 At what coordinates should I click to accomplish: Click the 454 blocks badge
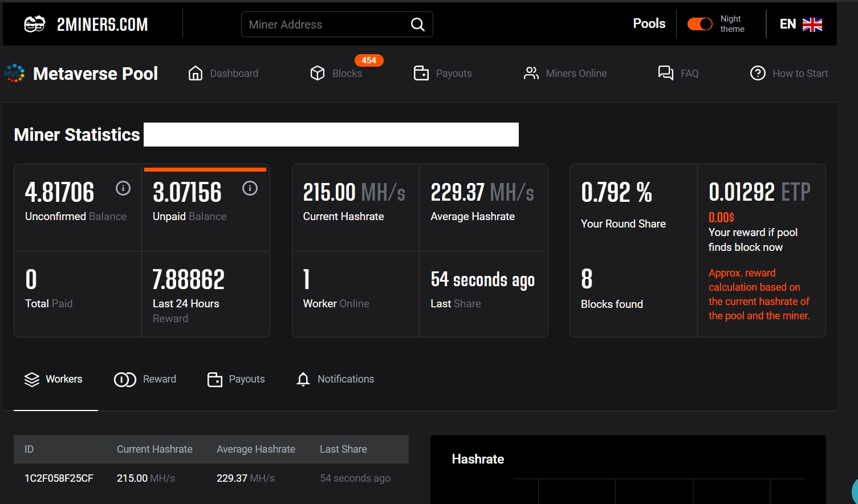click(369, 60)
